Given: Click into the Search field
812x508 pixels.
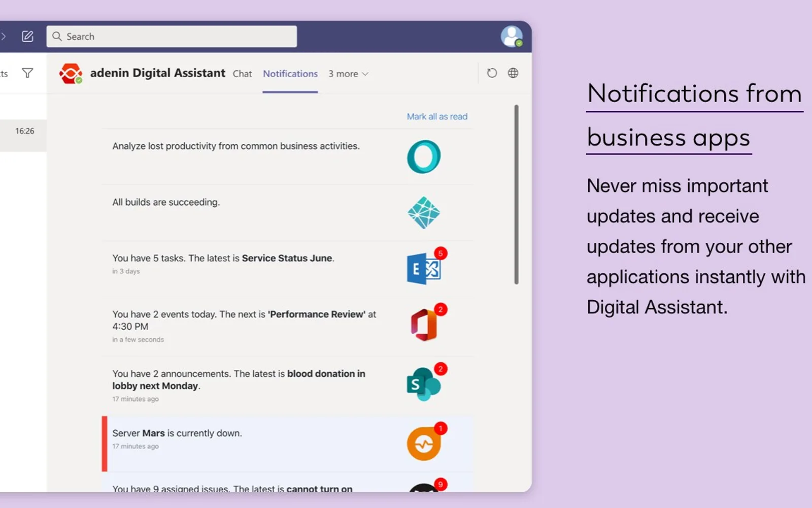Looking at the screenshot, I should (172, 37).
